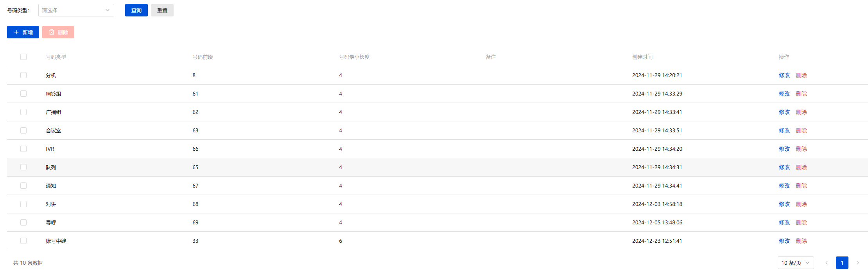The width and height of the screenshot is (868, 278).
Task: Check the 分机 row checkbox
Action: coord(23,75)
